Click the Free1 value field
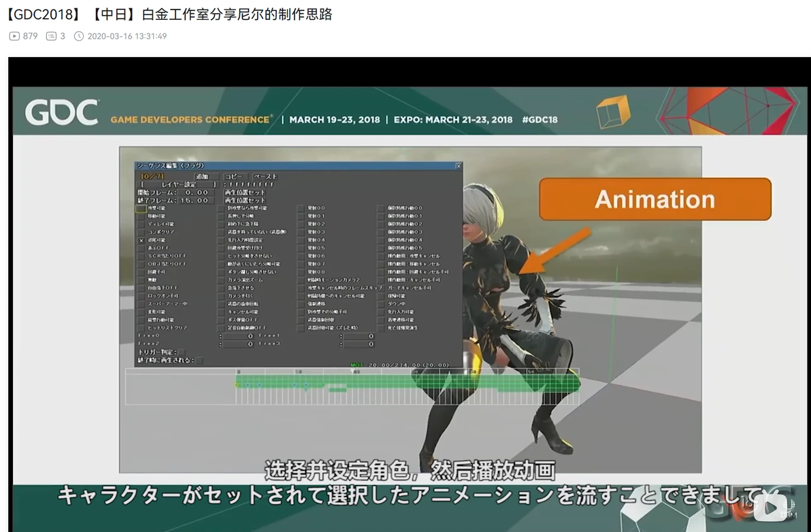Viewport: 811px width, 532px height. click(359, 336)
